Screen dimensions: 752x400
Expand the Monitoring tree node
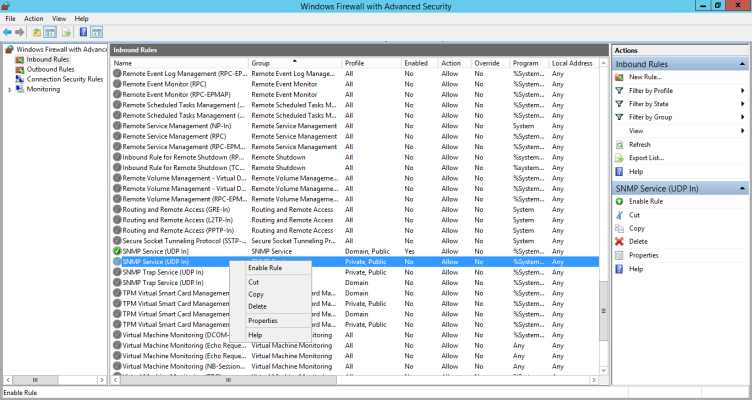10,89
